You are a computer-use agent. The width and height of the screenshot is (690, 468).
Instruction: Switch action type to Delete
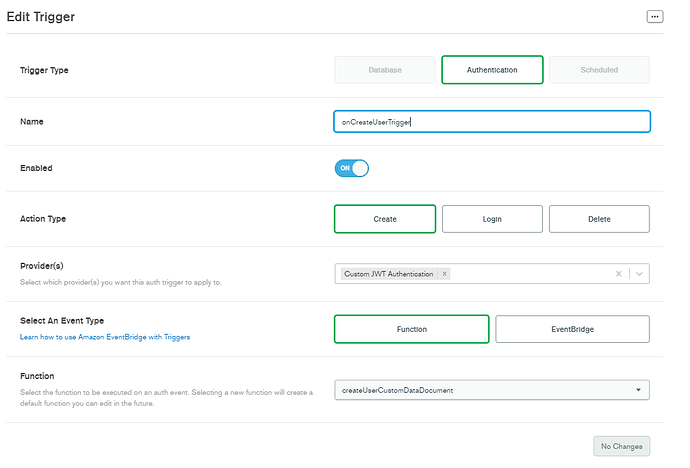point(599,219)
